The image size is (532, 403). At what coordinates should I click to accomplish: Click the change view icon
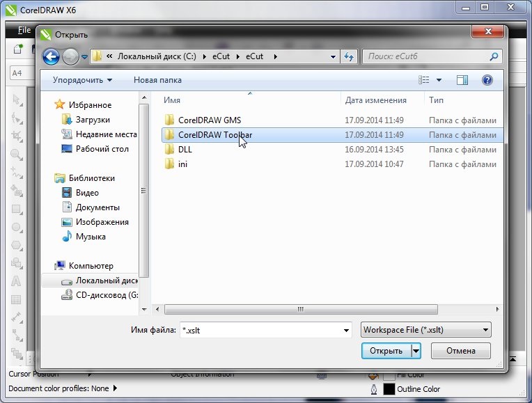pyautogui.click(x=424, y=80)
